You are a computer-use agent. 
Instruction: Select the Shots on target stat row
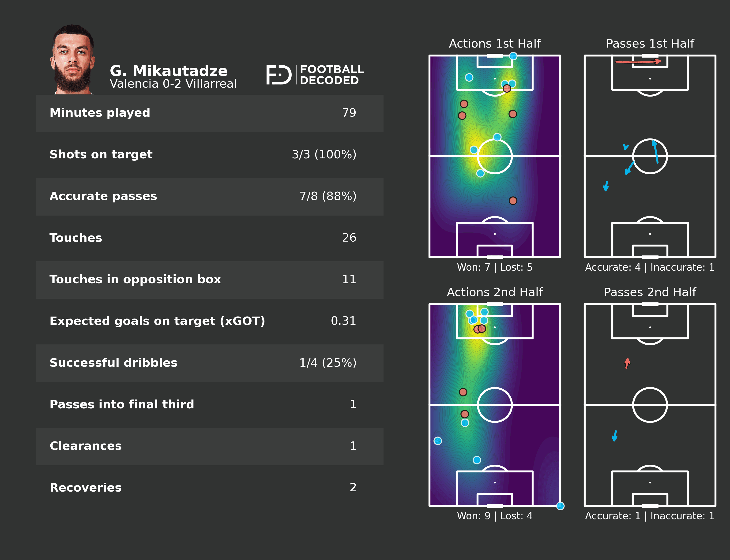point(209,155)
